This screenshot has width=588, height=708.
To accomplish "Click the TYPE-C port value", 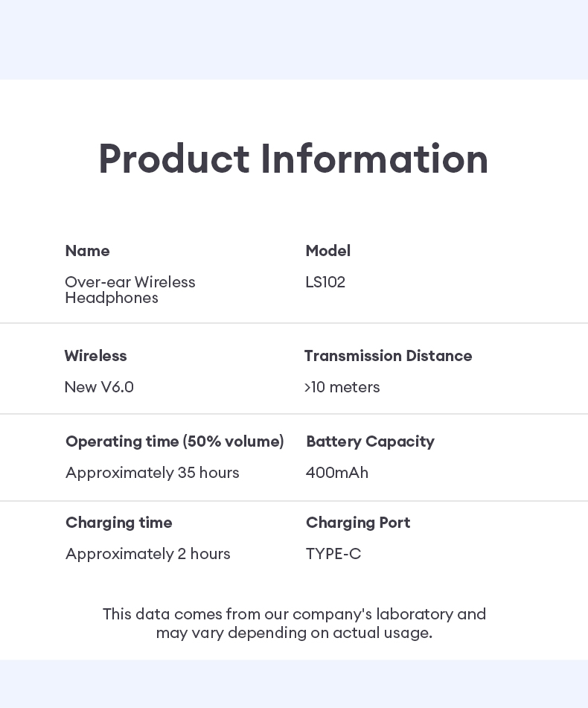I will [x=333, y=554].
